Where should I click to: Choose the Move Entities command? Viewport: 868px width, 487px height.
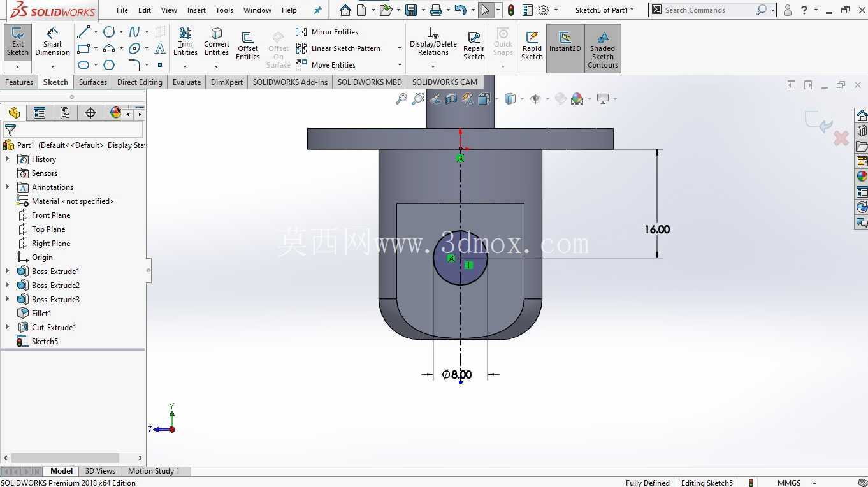(x=326, y=65)
